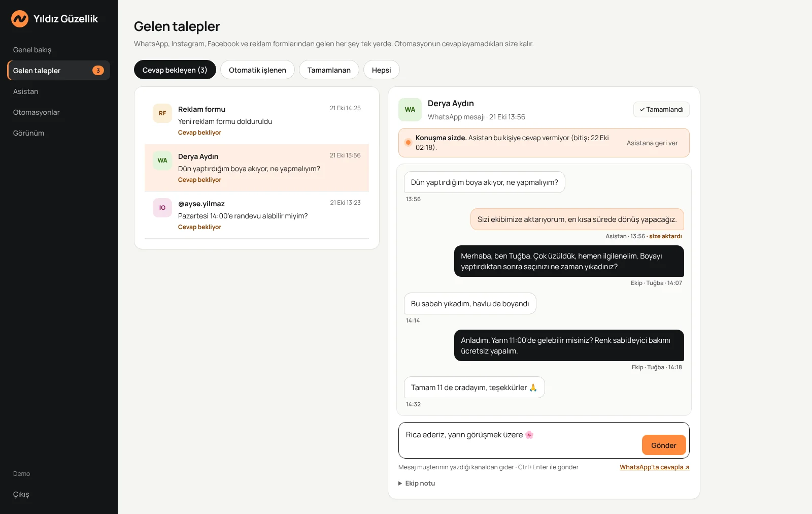Switch to the Tamamlanan tab

coord(329,70)
